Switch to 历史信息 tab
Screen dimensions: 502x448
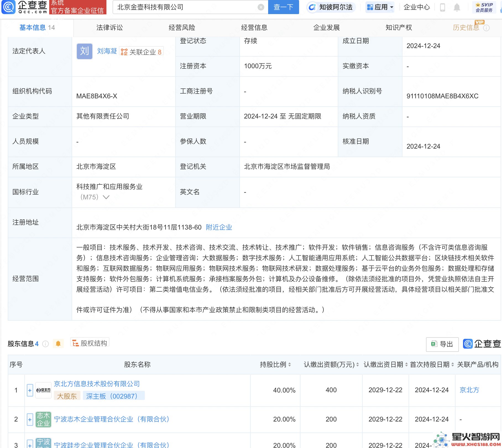point(466,28)
